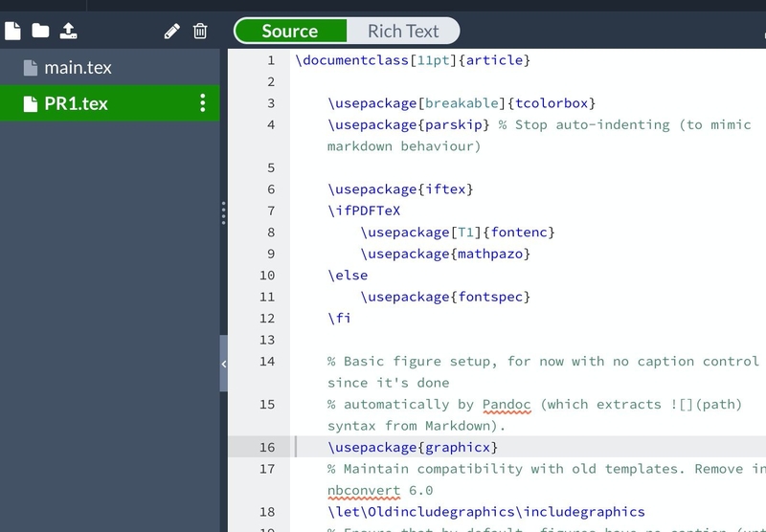Click the \fi line
The height and width of the screenshot is (532, 766).
(340, 319)
